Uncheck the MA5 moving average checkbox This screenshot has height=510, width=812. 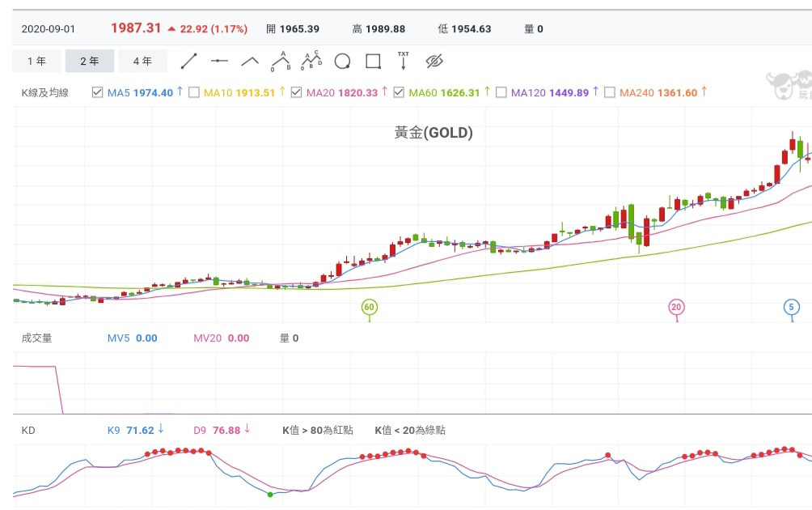point(98,92)
